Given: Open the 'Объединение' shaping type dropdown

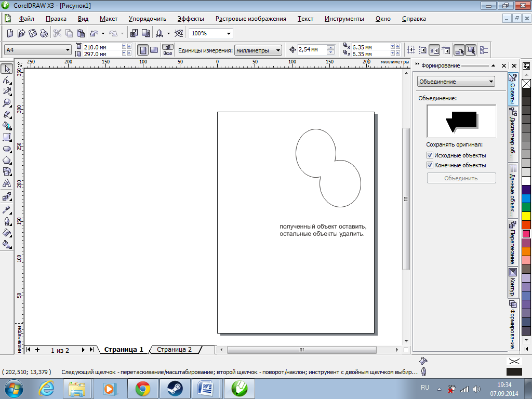Looking at the screenshot, I should coord(491,82).
